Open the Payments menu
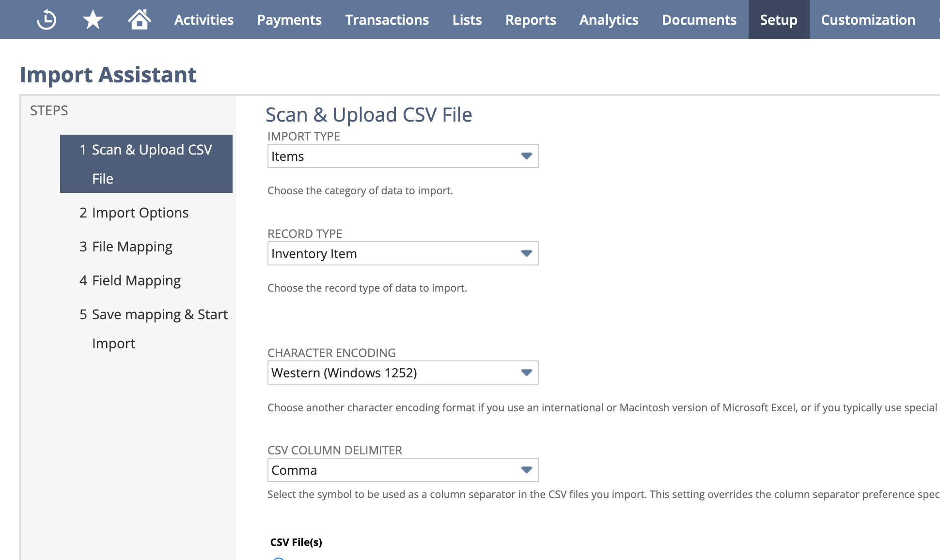This screenshot has width=940, height=560. [x=289, y=20]
